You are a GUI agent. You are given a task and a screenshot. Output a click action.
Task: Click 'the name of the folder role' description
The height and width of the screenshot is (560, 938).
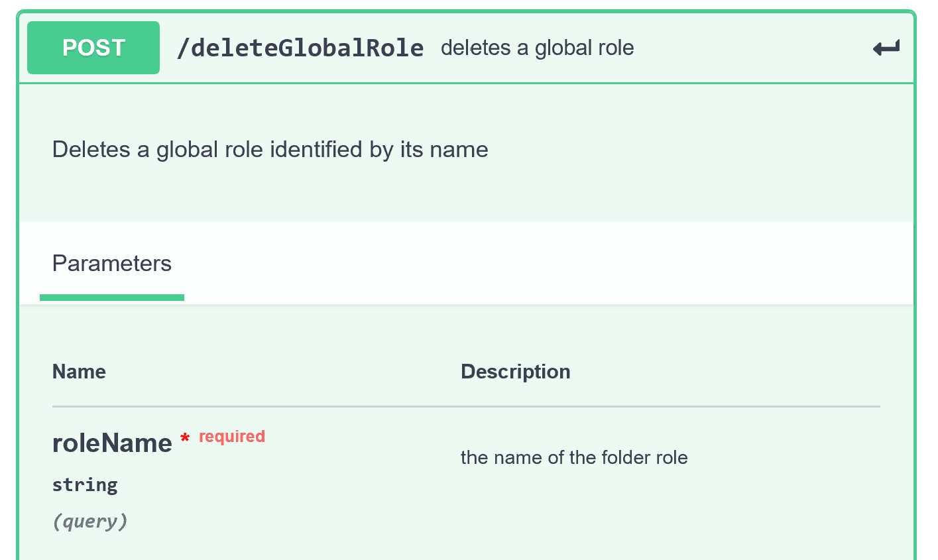click(574, 457)
